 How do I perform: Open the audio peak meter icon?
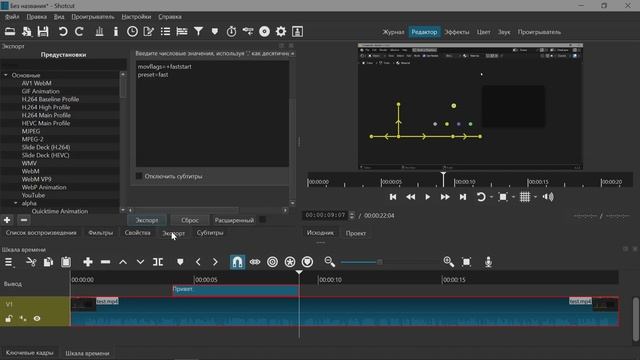coord(99,31)
